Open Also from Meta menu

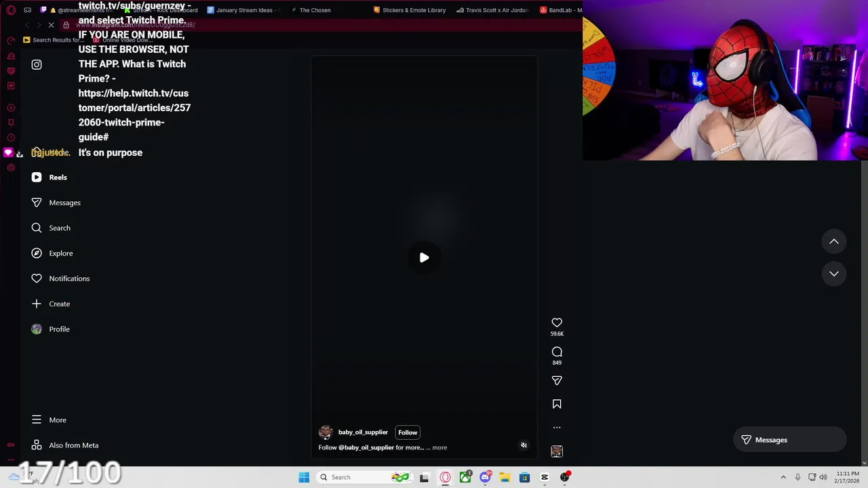pos(64,445)
